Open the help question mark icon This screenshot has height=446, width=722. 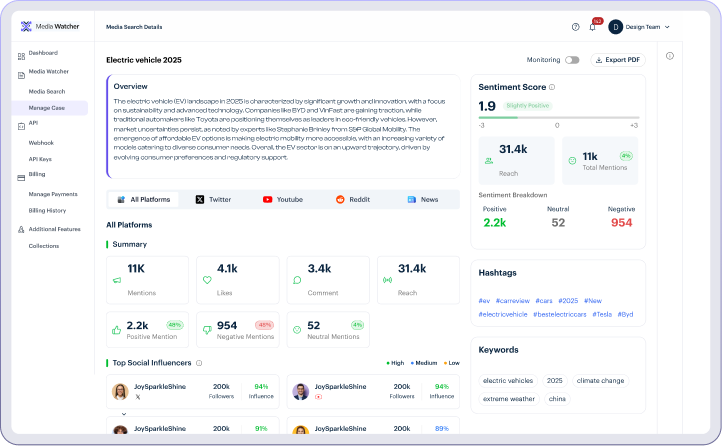point(575,27)
